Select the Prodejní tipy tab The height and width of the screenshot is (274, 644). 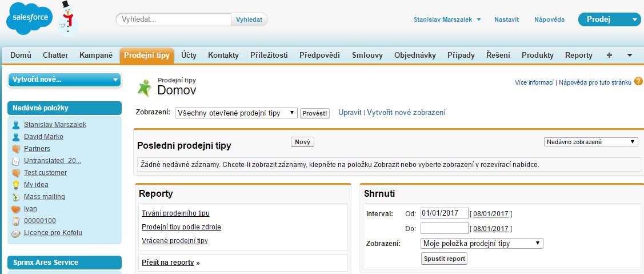147,55
